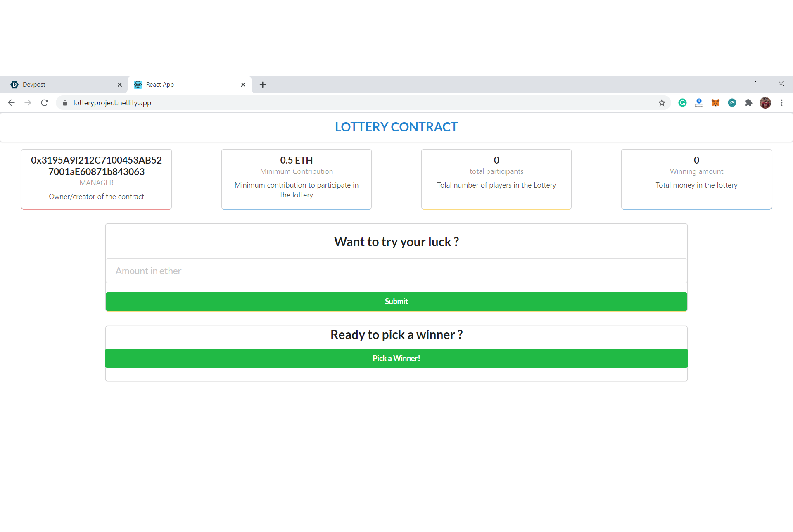
Task: Open Chrome three-dot menu
Action: pyautogui.click(x=781, y=103)
